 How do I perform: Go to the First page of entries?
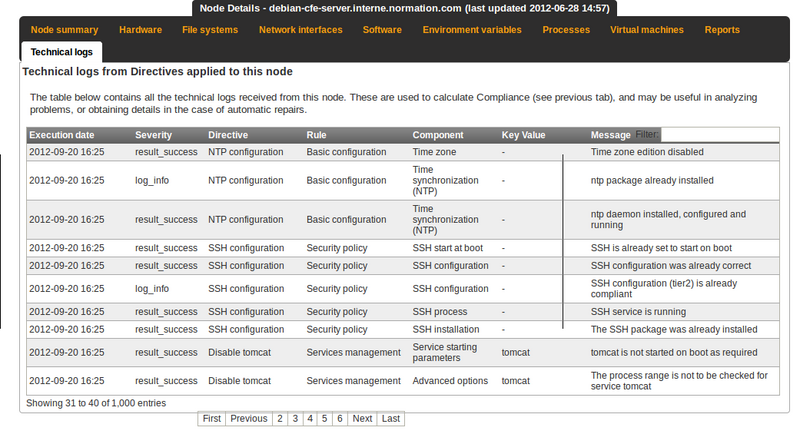pyautogui.click(x=212, y=419)
